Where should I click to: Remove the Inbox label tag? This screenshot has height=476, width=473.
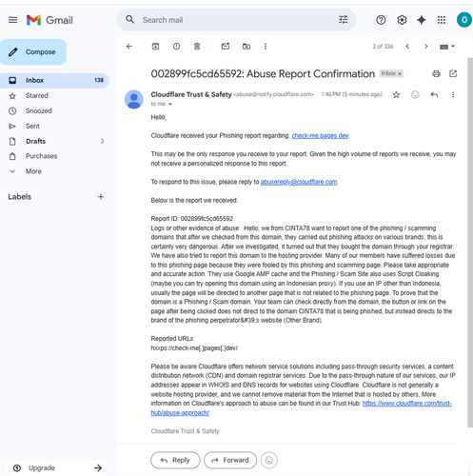coord(400,73)
